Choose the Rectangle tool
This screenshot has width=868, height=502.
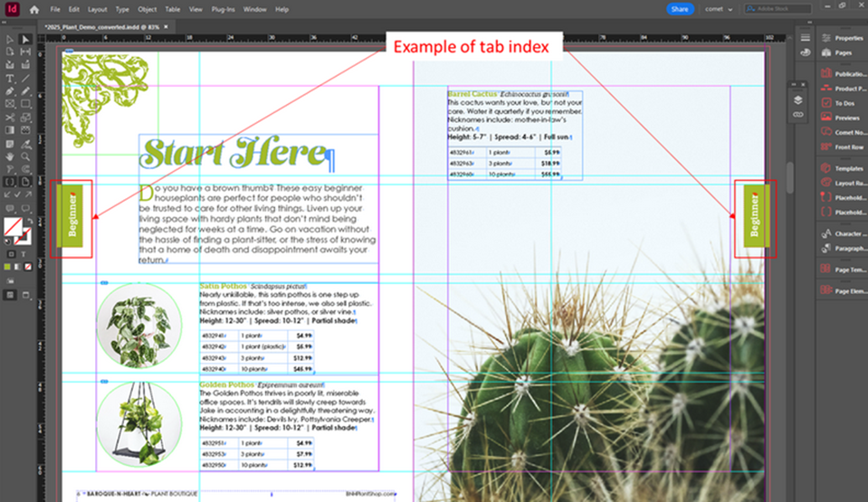(25, 104)
